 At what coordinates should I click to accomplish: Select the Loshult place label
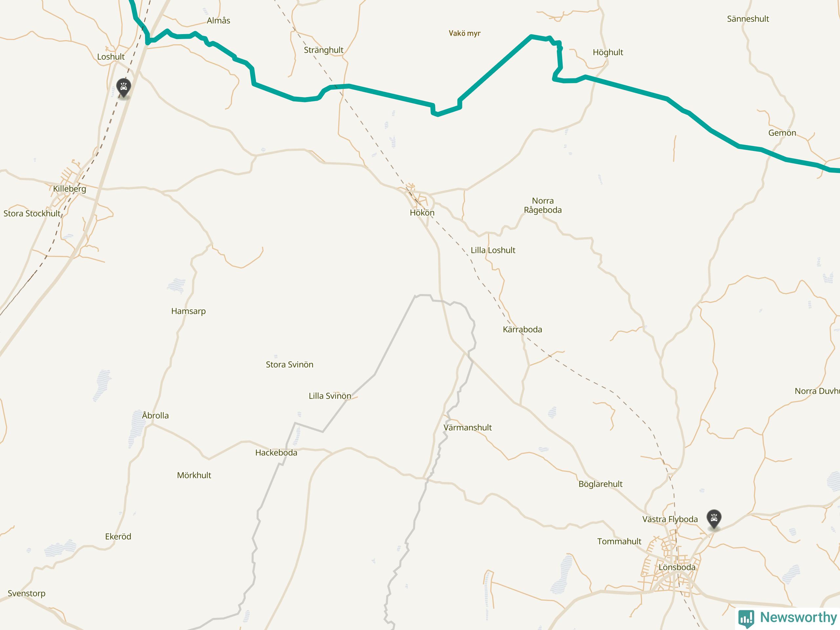(x=111, y=57)
